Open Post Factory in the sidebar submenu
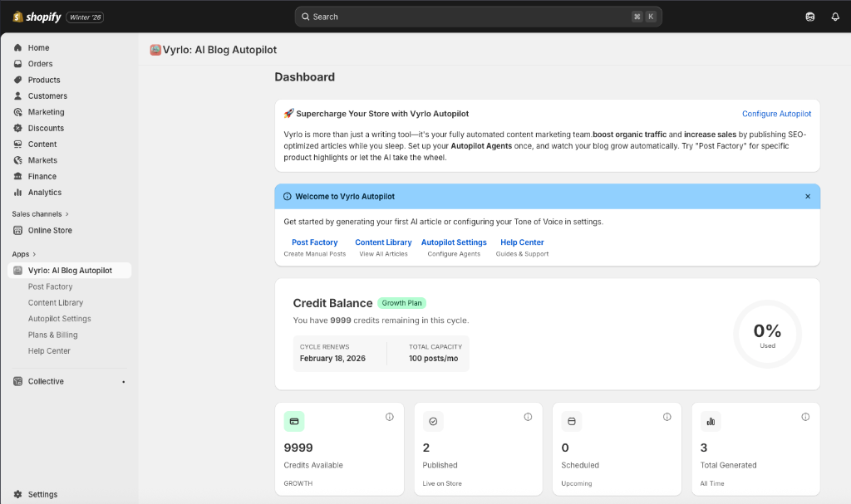 coord(50,286)
